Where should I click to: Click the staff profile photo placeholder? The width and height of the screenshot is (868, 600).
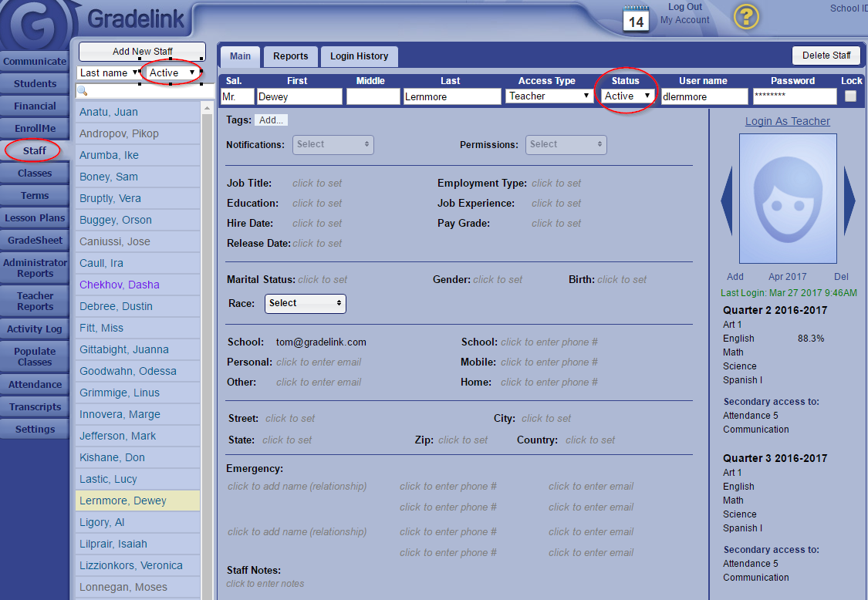point(788,199)
